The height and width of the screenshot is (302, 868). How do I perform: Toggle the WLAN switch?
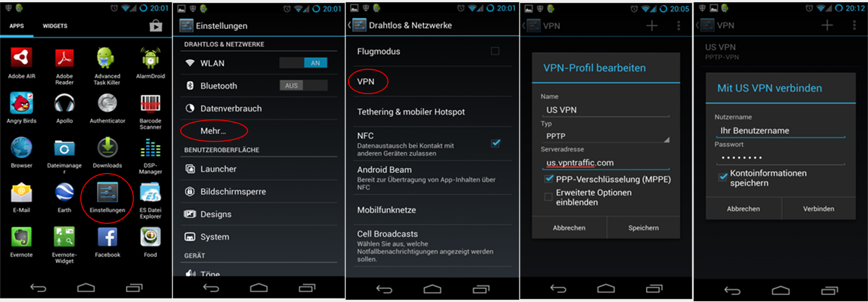tap(303, 63)
